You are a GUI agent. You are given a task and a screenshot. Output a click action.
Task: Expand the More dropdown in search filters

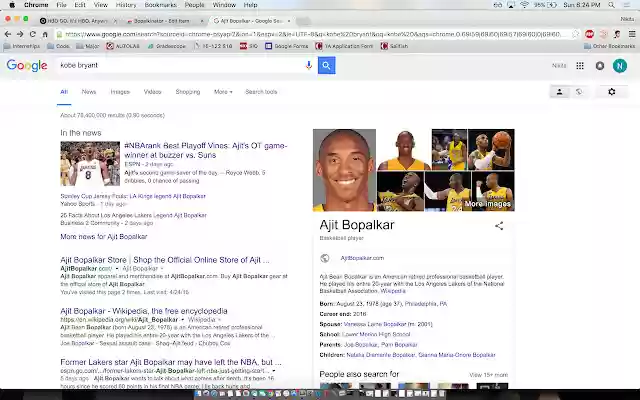(223, 92)
